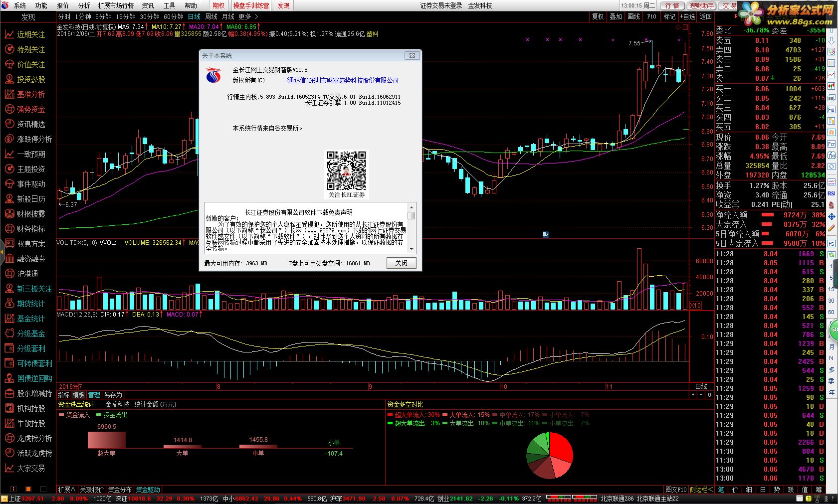Switch to 分时 chart period
The width and height of the screenshot is (838, 504).
[x=64, y=16]
